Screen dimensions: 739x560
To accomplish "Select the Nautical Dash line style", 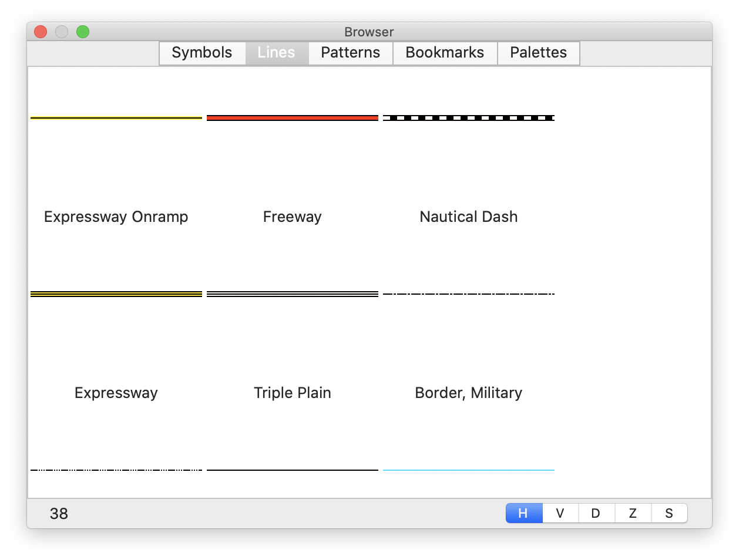I will point(468,117).
